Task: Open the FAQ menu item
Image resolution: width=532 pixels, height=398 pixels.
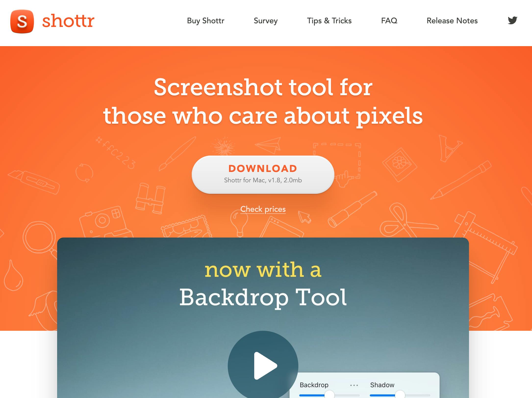Action: pyautogui.click(x=389, y=20)
